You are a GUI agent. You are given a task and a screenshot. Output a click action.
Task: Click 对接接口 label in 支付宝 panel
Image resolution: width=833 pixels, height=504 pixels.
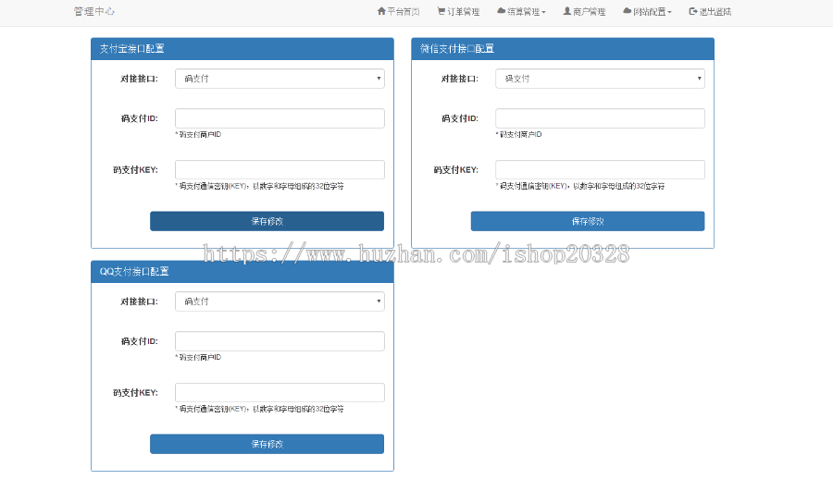pyautogui.click(x=139, y=79)
